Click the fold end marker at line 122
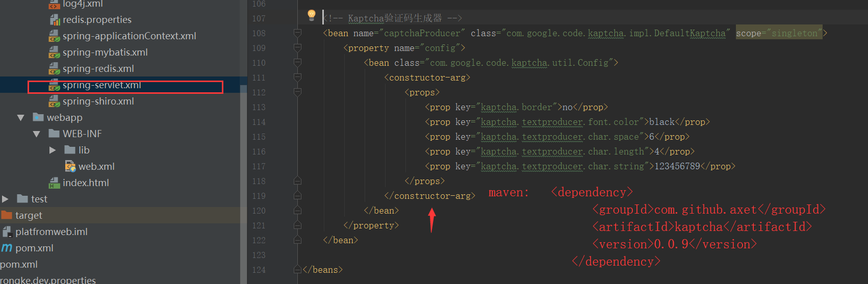The image size is (868, 284). (298, 240)
